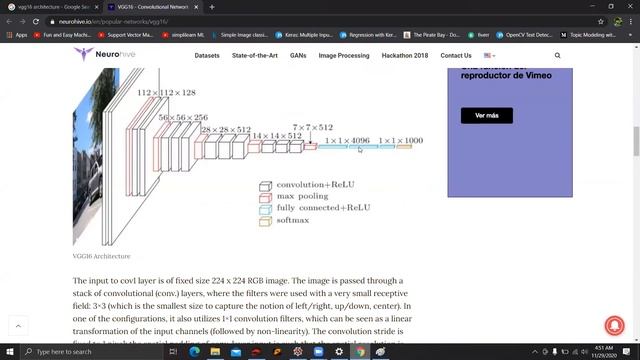
Task: Close the VGG16 Convolutional Network tab
Action: tap(196, 7)
